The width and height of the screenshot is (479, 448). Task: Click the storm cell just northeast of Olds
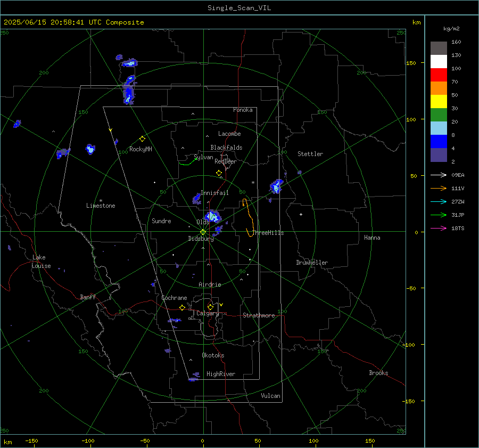[212, 216]
